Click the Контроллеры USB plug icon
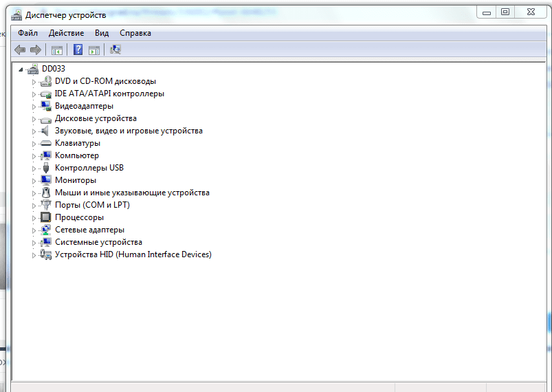Viewport: 552px width, 392px height. pyautogui.click(x=46, y=168)
